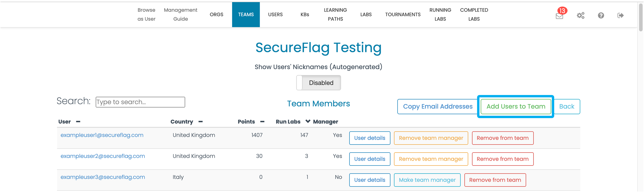This screenshot has height=192, width=644.
Task: Open LEARNING PATHS tab
Action: point(335,15)
